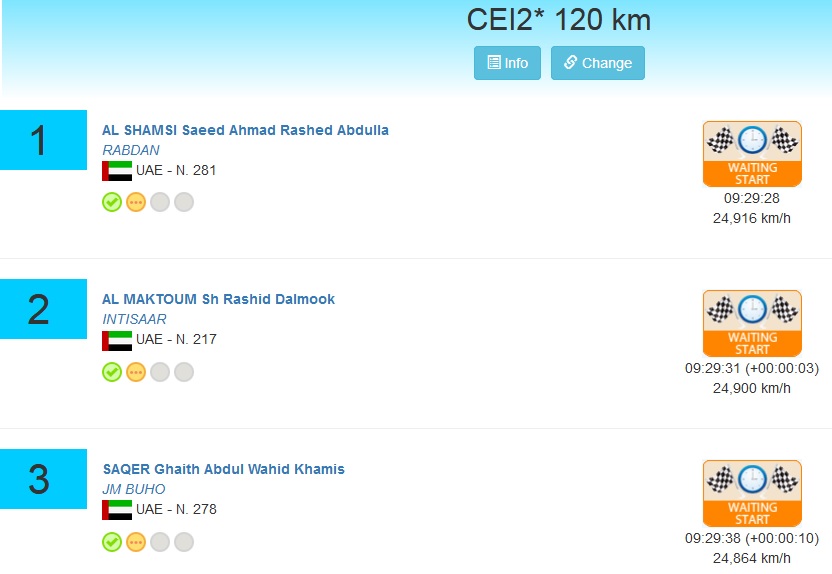Click the Waiting Start icon for RABDAN
The width and height of the screenshot is (832, 574).
[x=752, y=153]
